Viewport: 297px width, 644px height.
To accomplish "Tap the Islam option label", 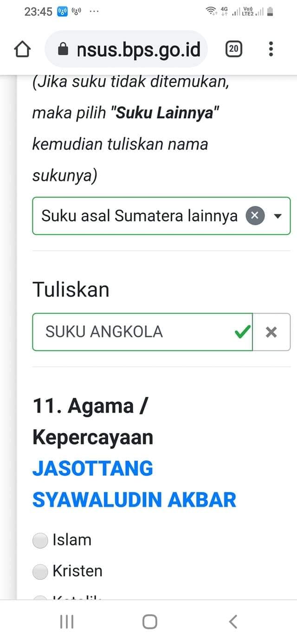I will [x=72, y=540].
